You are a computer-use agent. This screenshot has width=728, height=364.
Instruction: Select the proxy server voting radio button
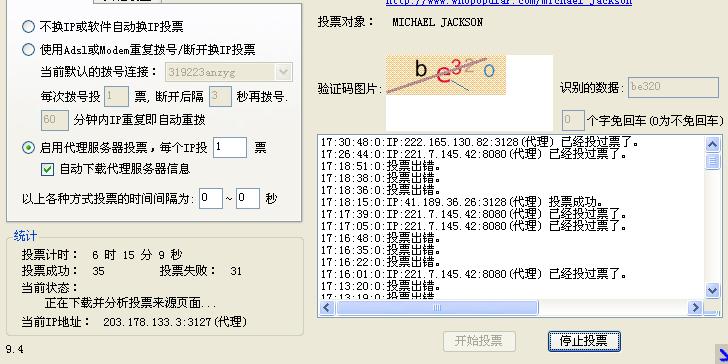click(28, 148)
